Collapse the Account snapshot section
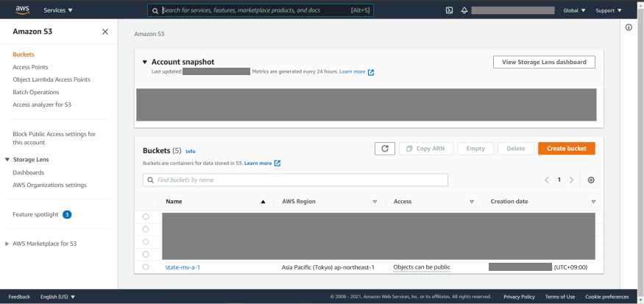 (145, 62)
